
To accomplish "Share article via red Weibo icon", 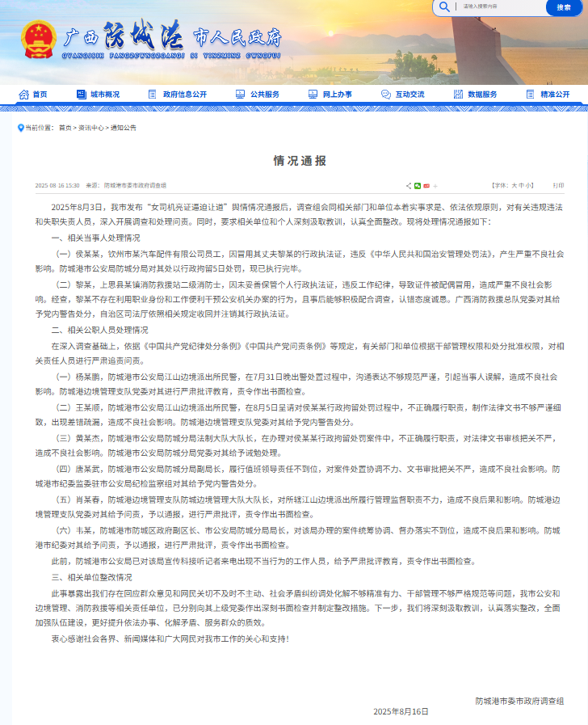I will pyautogui.click(x=426, y=185).
